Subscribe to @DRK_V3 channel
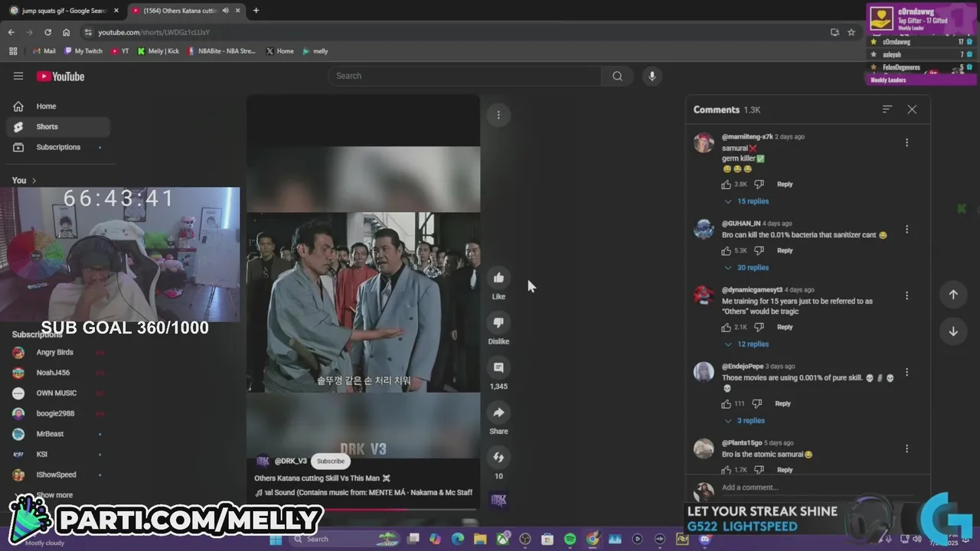The height and width of the screenshot is (551, 980). [x=331, y=461]
